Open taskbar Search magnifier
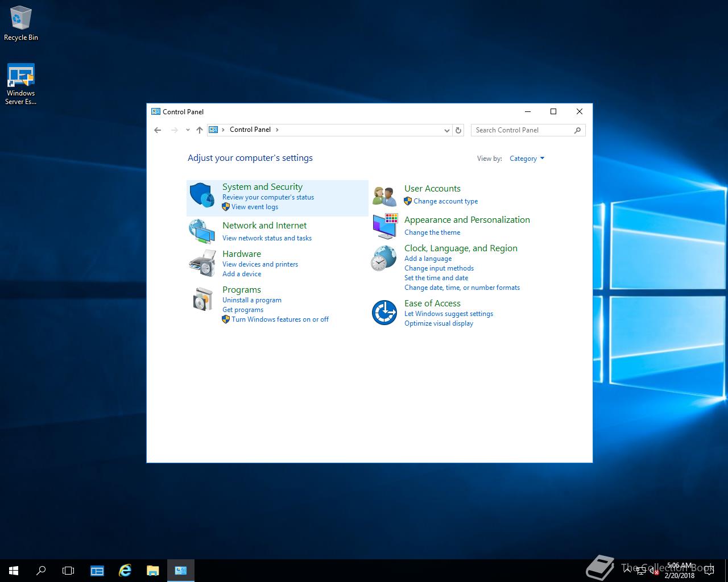 (41, 571)
